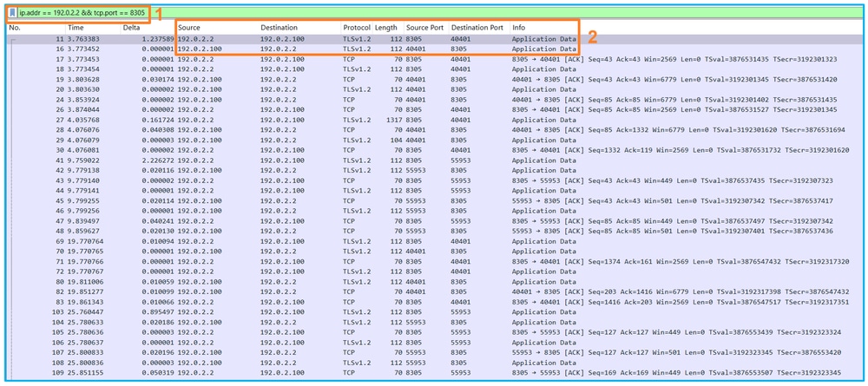Select packet 109 with delta 0.050319
The width and height of the screenshot is (868, 386).
(435, 373)
